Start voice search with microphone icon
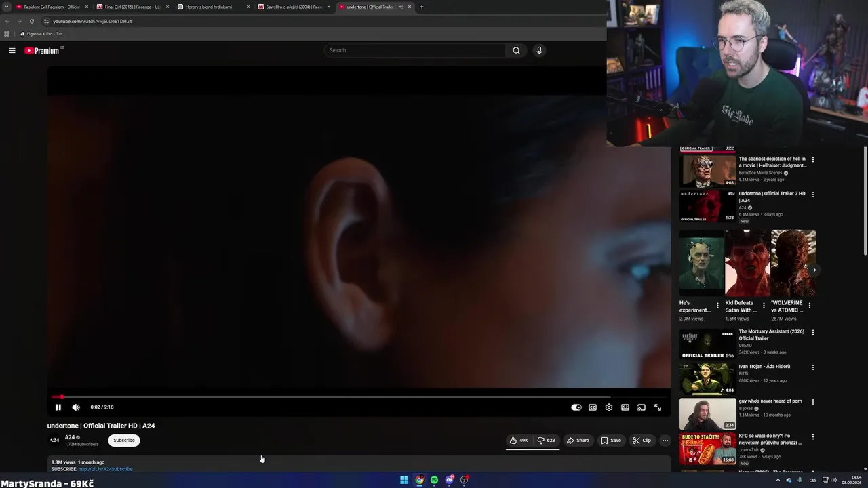 click(539, 50)
